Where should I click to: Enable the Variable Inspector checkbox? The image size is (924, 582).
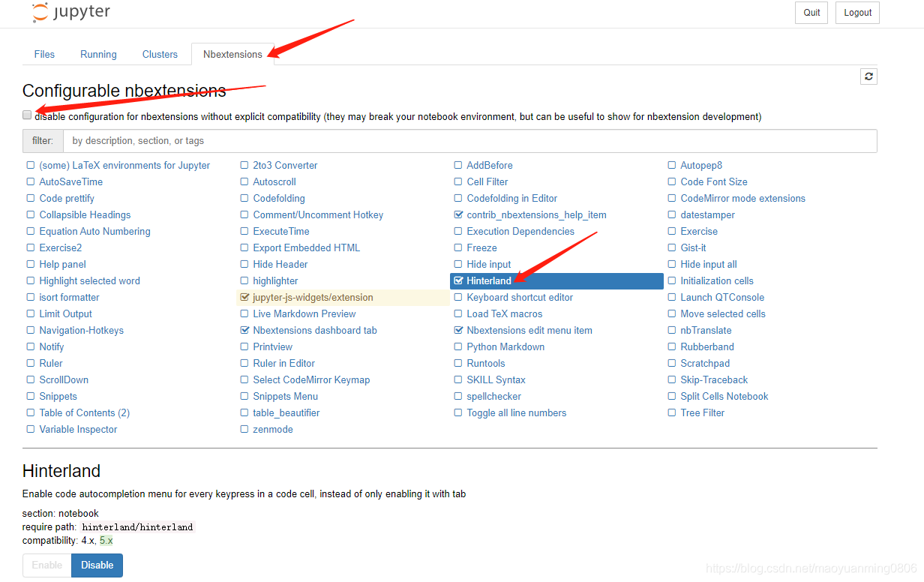point(31,430)
